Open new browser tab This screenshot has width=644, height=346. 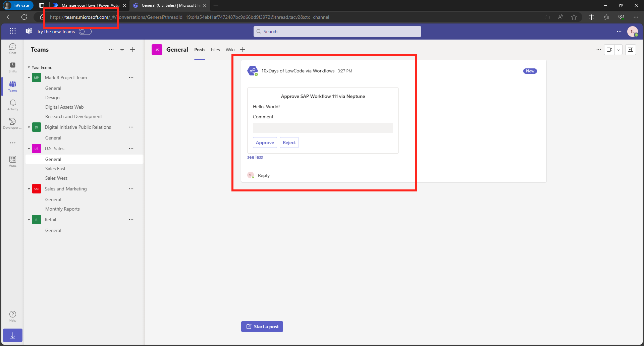coord(216,5)
